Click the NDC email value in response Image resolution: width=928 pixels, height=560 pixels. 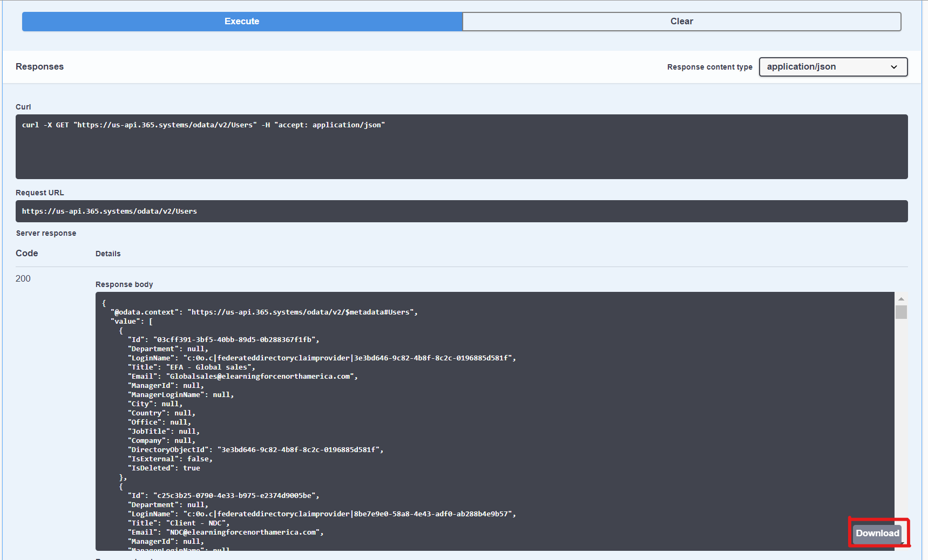[x=245, y=532]
